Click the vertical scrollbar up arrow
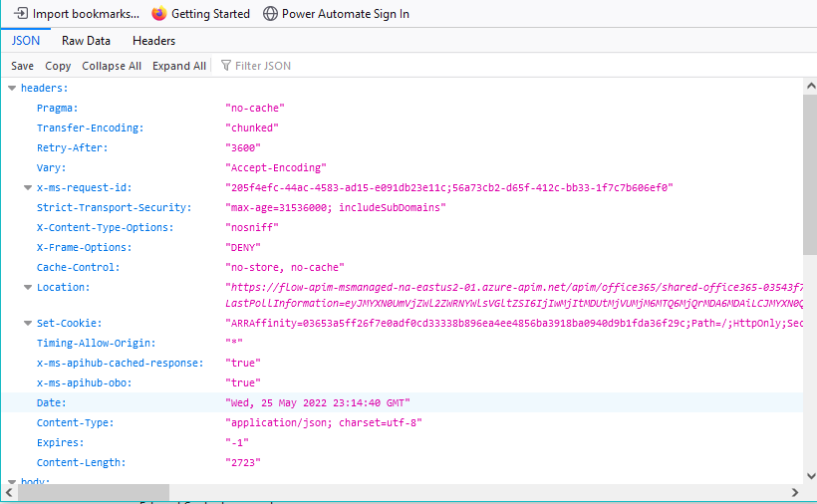This screenshot has height=504, width=817. [811, 86]
